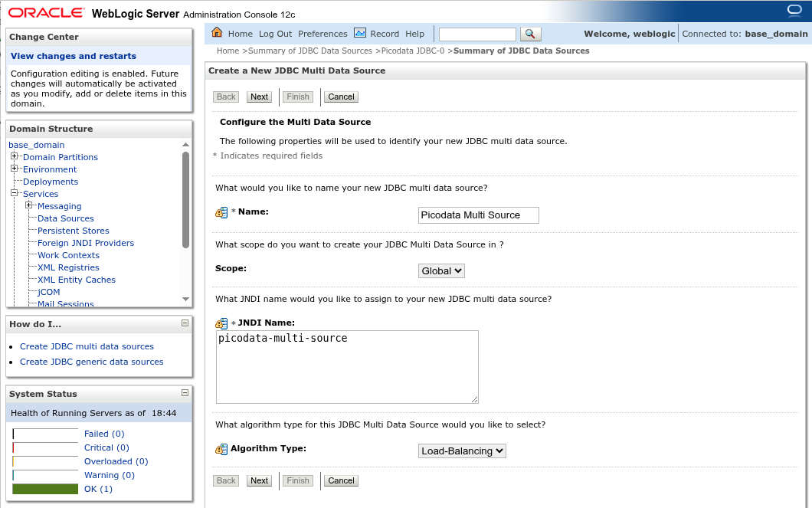The image size is (812, 508).
Task: Open the Scope dropdown
Action: pyautogui.click(x=441, y=270)
